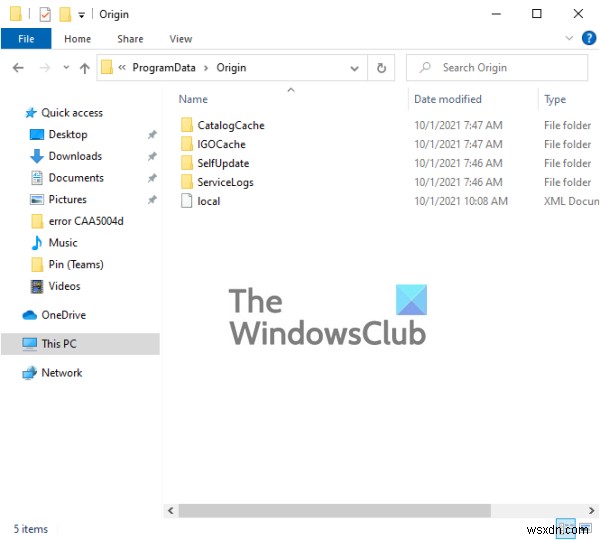The height and width of the screenshot is (540, 600).
Task: Click the horizontal scrollbar left arrow
Action: click(x=171, y=511)
